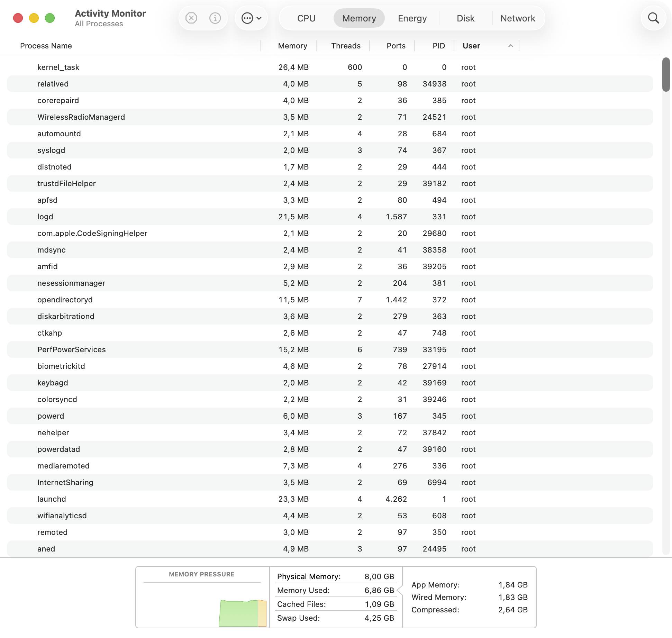
Task: Click the Ports column header
Action: click(396, 46)
